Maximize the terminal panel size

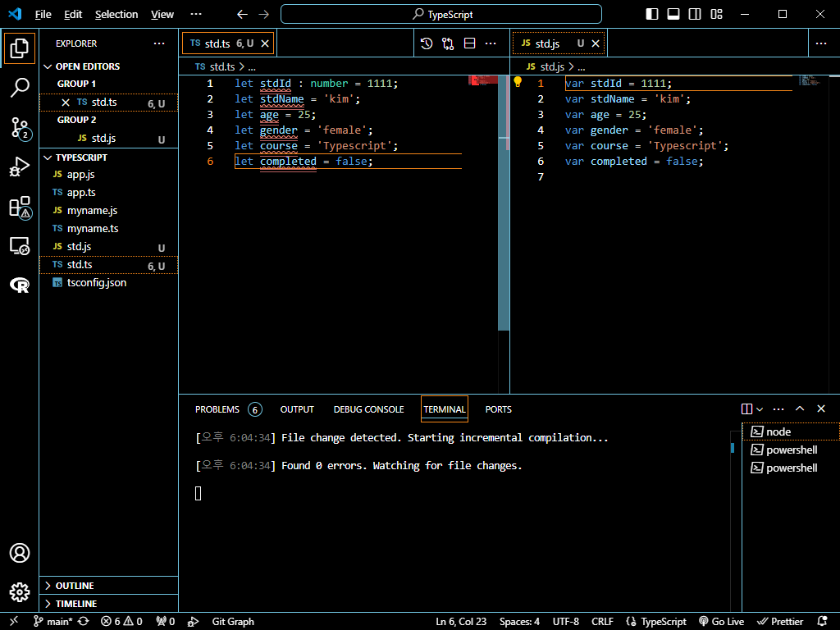[799, 409]
